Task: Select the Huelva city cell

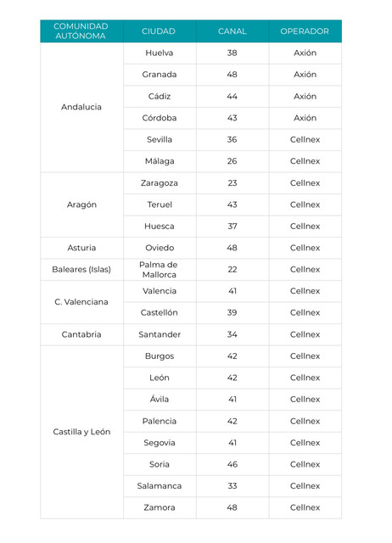Action: tap(160, 53)
